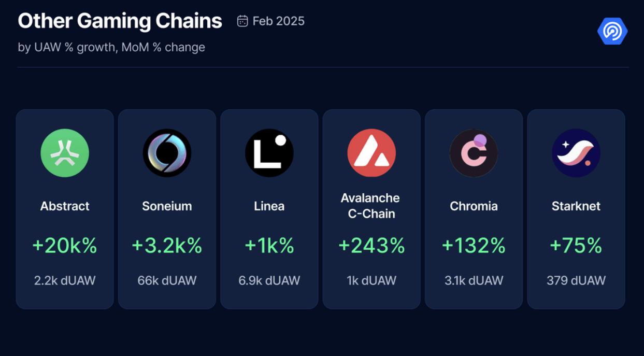Select the Feb 2025 date label
The height and width of the screenshot is (356, 644).
point(278,21)
